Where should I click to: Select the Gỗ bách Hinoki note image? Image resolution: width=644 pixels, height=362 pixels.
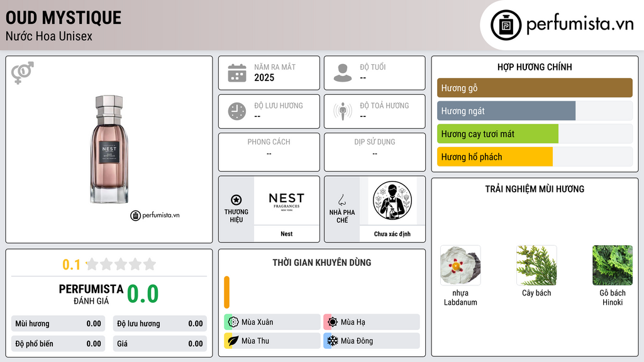click(x=613, y=265)
